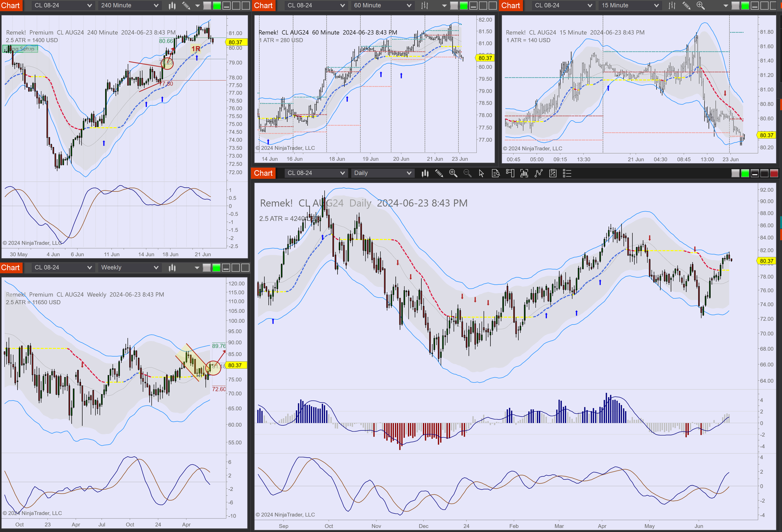Toggle green interval link in Weekly chart
The image size is (782, 532).
(217, 267)
